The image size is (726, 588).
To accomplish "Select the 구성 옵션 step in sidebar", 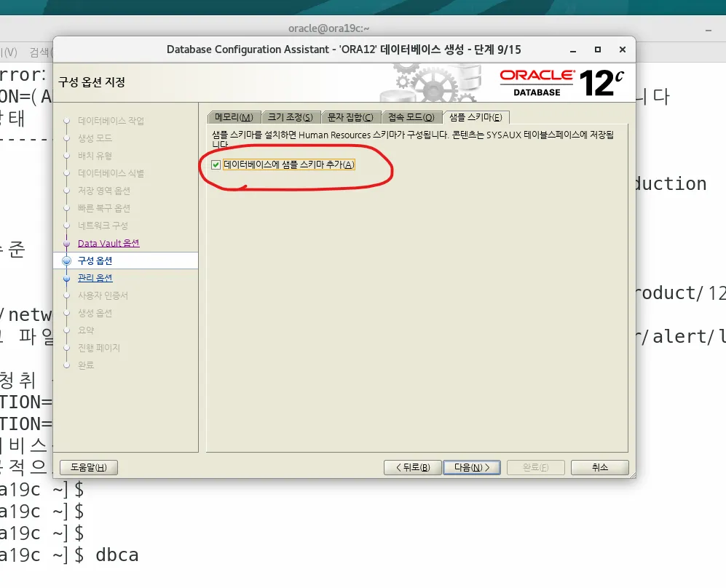I will coord(95,261).
